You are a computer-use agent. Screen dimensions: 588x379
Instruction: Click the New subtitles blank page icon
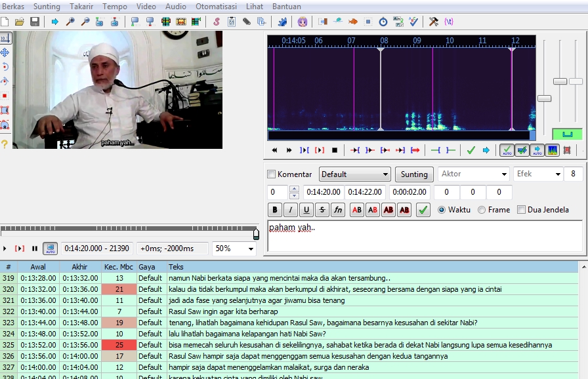(x=5, y=22)
